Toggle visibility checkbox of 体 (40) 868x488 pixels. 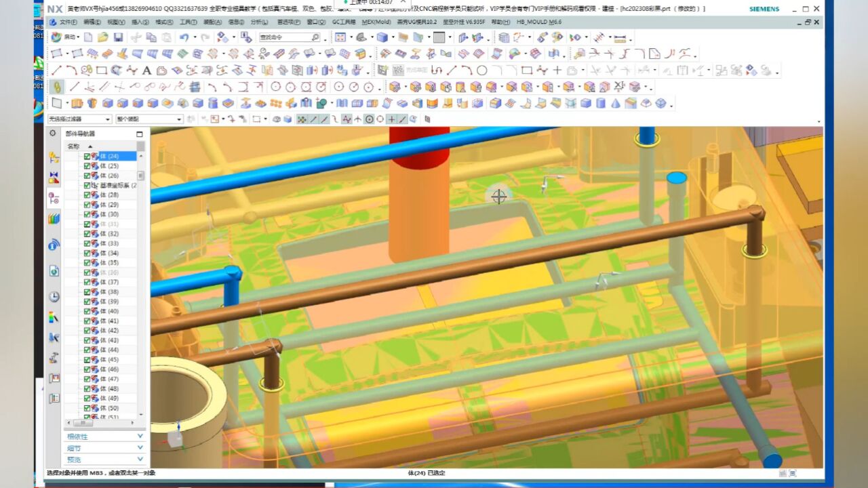(x=87, y=311)
